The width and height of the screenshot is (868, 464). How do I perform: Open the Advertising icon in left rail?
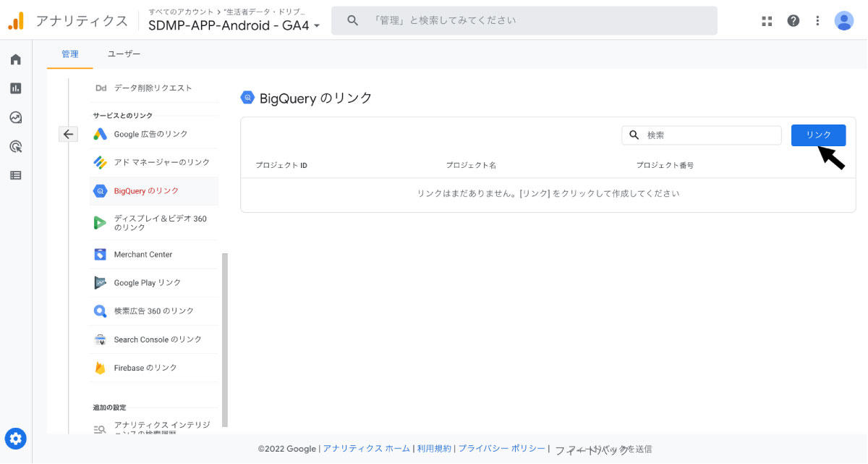tap(15, 146)
